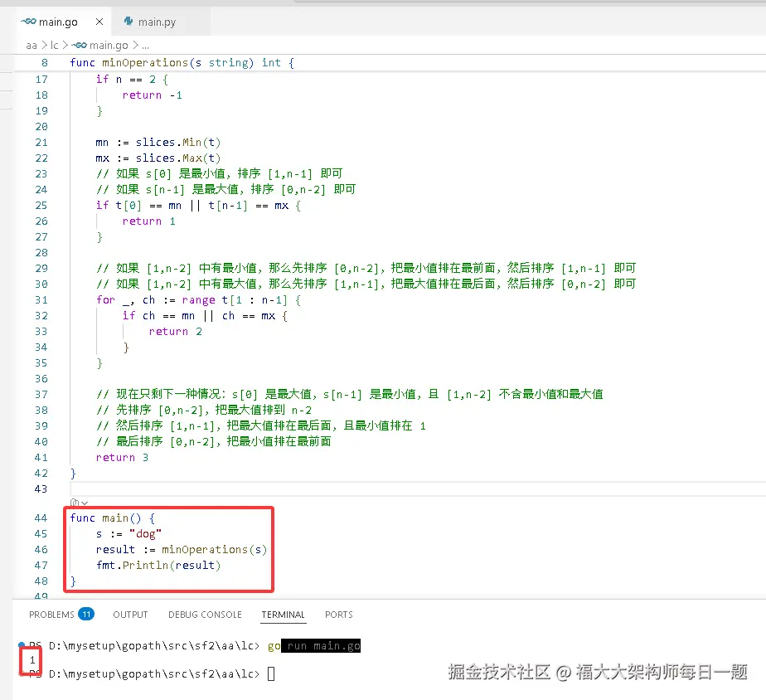Click the code action icon above func main
This screenshot has width=766, height=700.
(x=75, y=503)
